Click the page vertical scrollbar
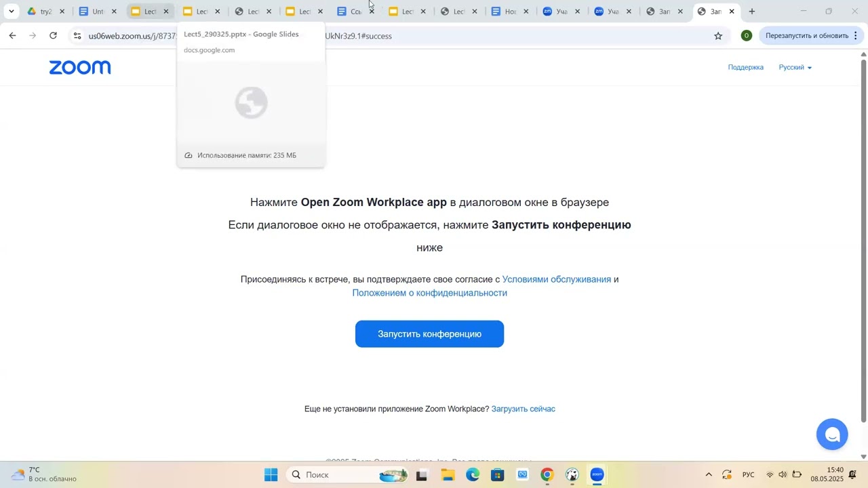Image resolution: width=868 pixels, height=488 pixels. click(863, 241)
